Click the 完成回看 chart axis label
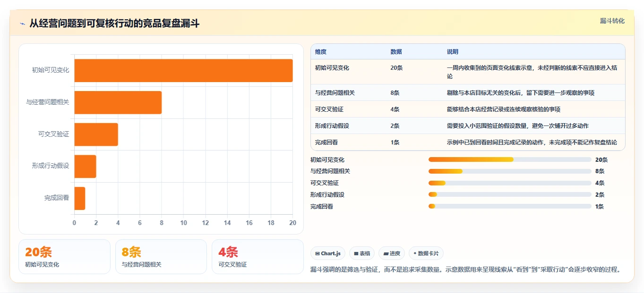644x293 pixels. click(57, 198)
